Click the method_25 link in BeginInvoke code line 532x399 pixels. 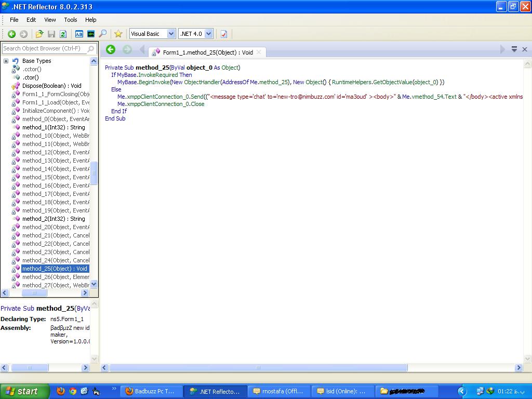click(273, 82)
